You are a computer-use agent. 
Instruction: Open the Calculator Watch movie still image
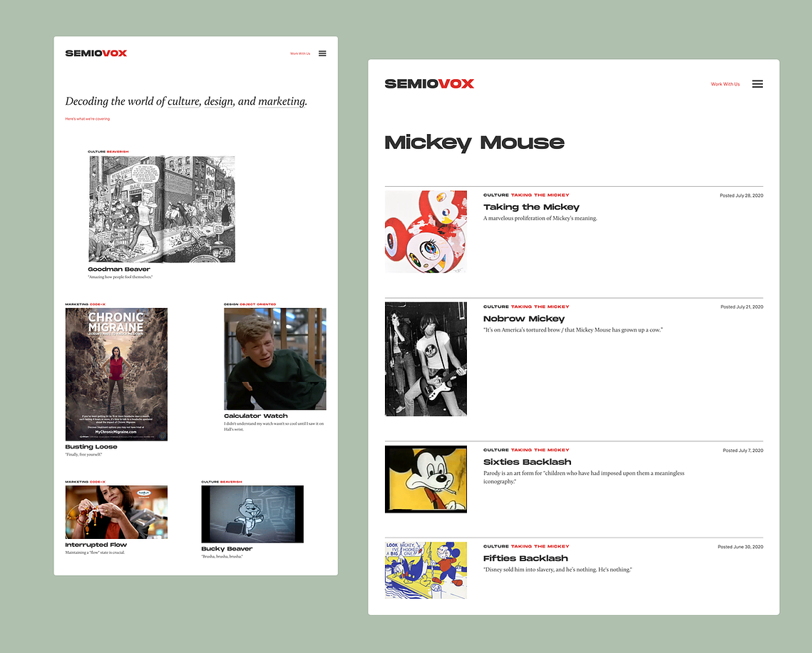pyautogui.click(x=275, y=359)
